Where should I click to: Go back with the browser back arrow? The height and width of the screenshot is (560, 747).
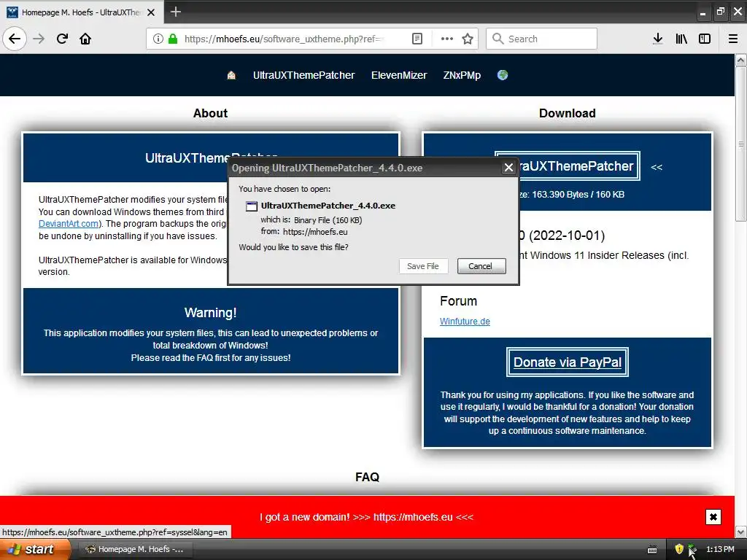pos(15,39)
